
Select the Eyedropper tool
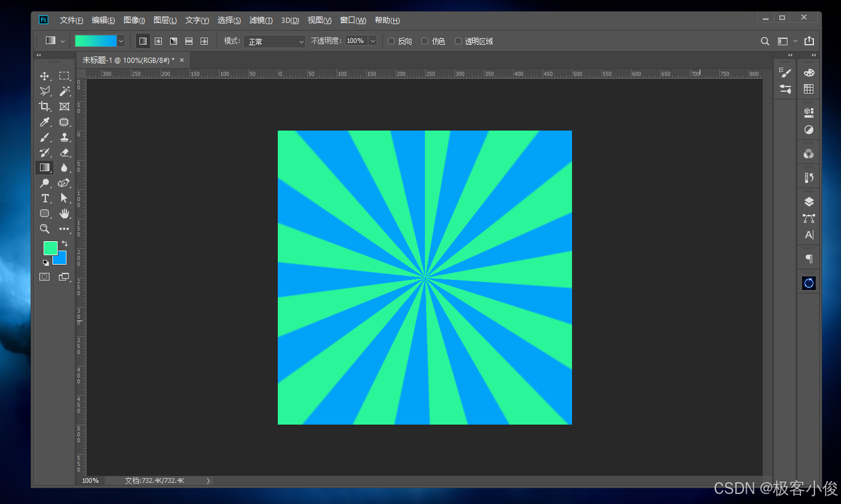pos(45,122)
